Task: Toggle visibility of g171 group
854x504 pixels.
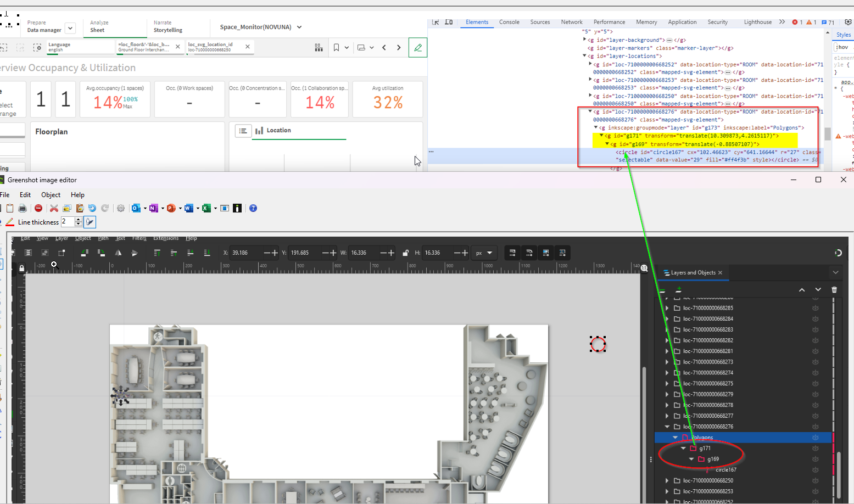Action: coord(816,448)
